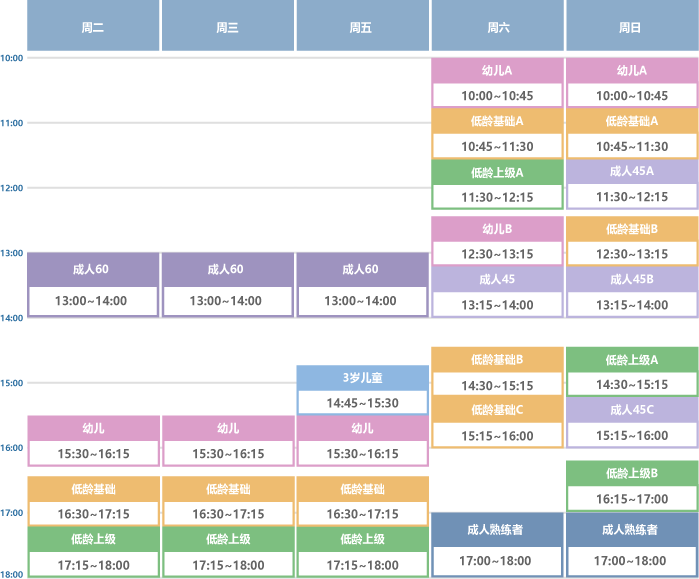Select the 成人60 class on 周三
Image resolution: width=699 pixels, height=579 pixels.
coord(226,285)
